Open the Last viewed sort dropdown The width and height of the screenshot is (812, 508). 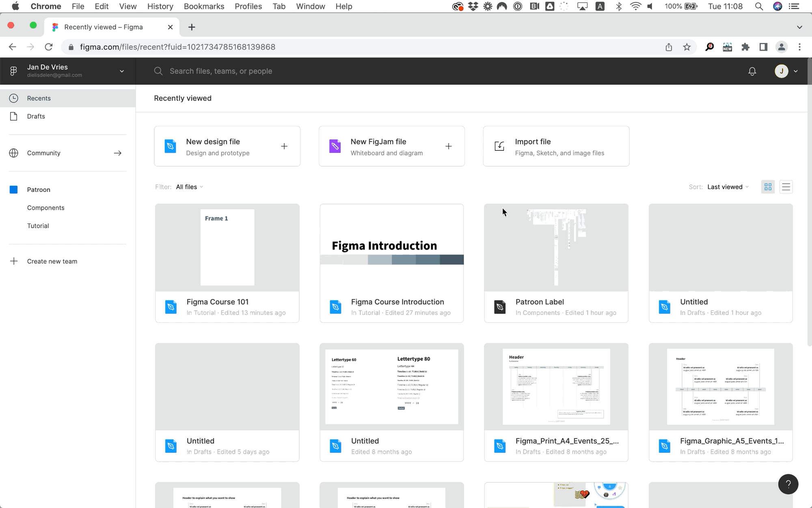(x=728, y=187)
